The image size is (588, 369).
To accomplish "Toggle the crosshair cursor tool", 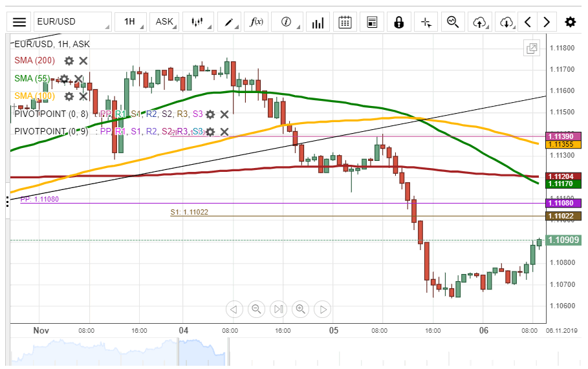I will tap(426, 22).
